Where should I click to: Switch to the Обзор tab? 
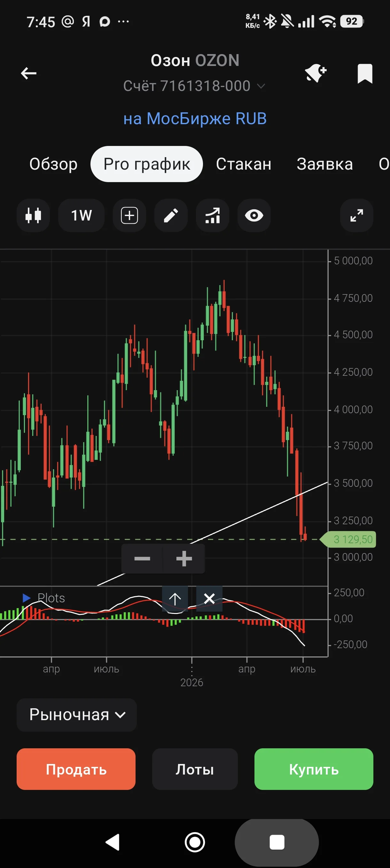click(53, 164)
